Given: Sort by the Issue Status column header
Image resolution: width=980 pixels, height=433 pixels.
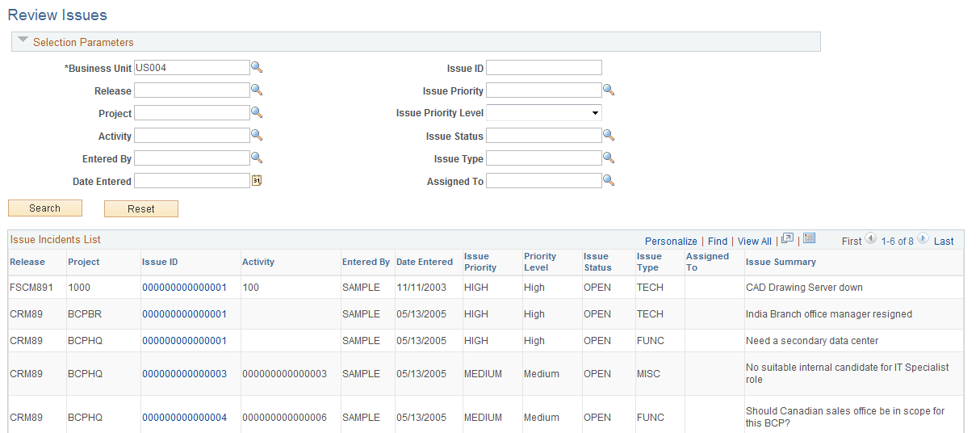Looking at the screenshot, I should (598, 262).
